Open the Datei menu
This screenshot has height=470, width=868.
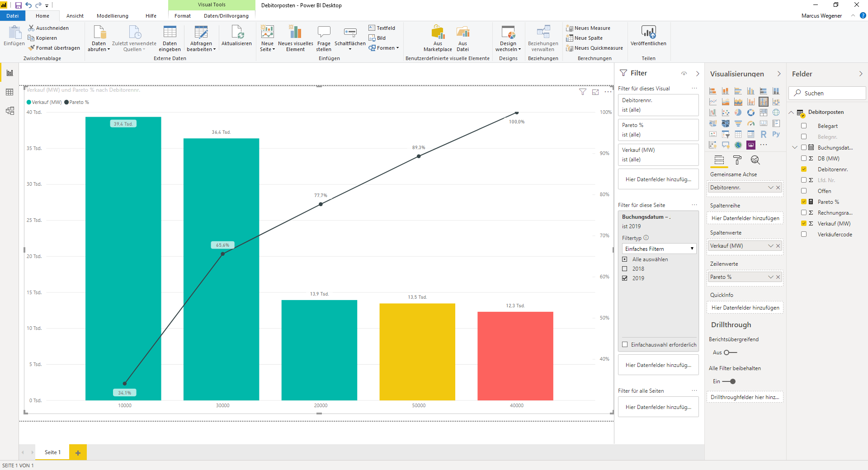[x=12, y=16]
